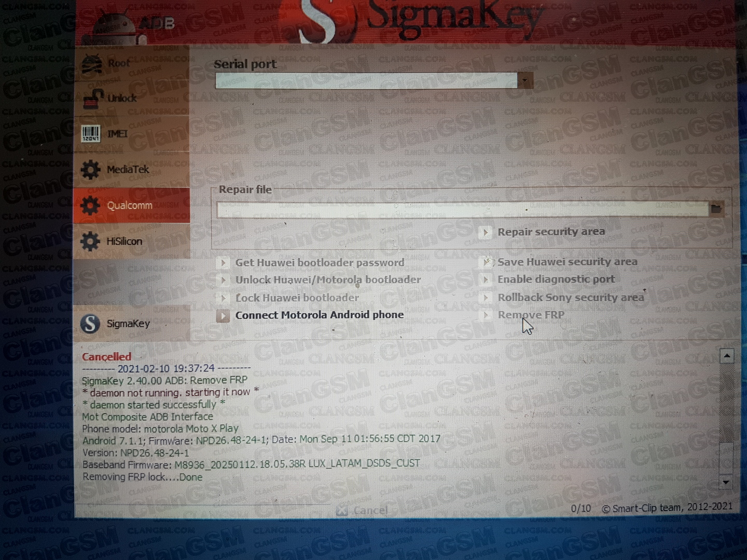The width and height of the screenshot is (747, 560).
Task: Open the HiSilicon platform section
Action: coord(132,241)
